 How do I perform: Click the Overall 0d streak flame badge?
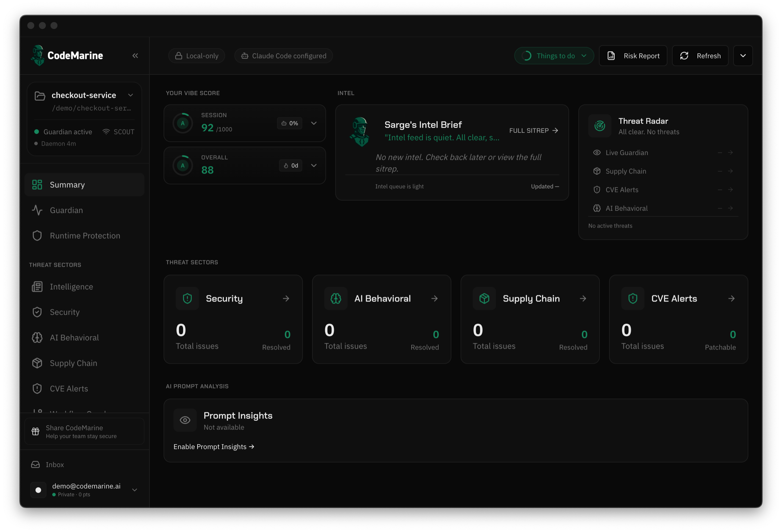(x=291, y=165)
